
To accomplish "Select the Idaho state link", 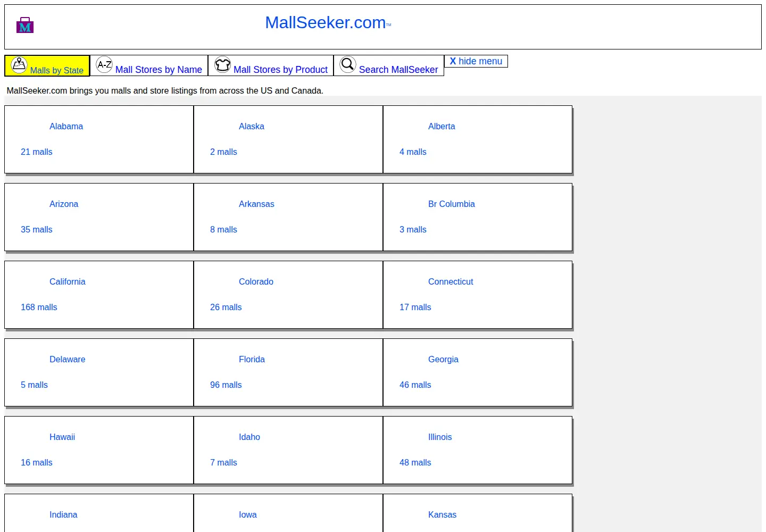I will [x=249, y=437].
